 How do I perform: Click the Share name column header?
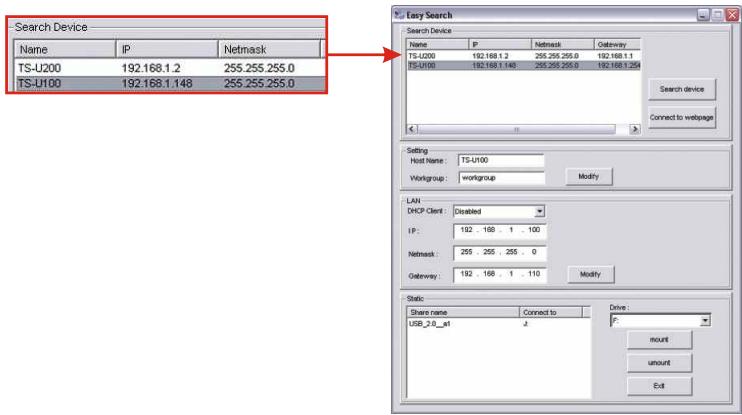463,312
